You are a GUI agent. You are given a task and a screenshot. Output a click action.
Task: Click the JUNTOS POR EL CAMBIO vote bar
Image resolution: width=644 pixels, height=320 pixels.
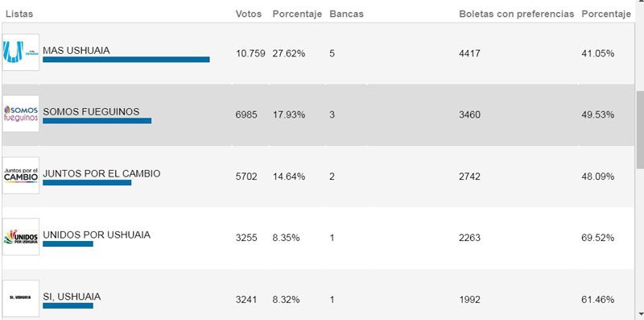87,183
